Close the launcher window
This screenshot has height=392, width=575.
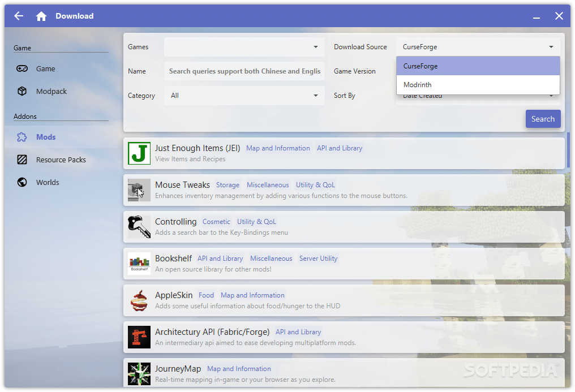tap(559, 16)
